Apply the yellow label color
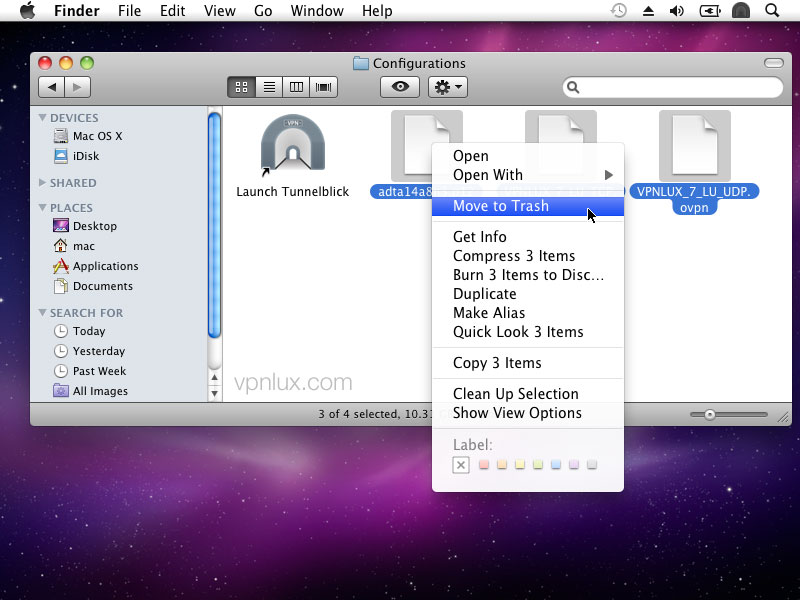 coord(520,464)
